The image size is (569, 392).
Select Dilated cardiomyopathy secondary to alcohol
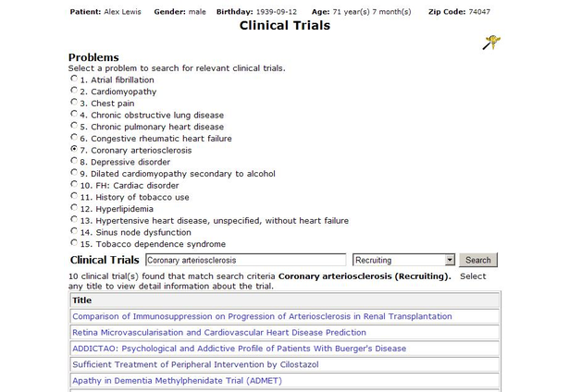point(74,172)
